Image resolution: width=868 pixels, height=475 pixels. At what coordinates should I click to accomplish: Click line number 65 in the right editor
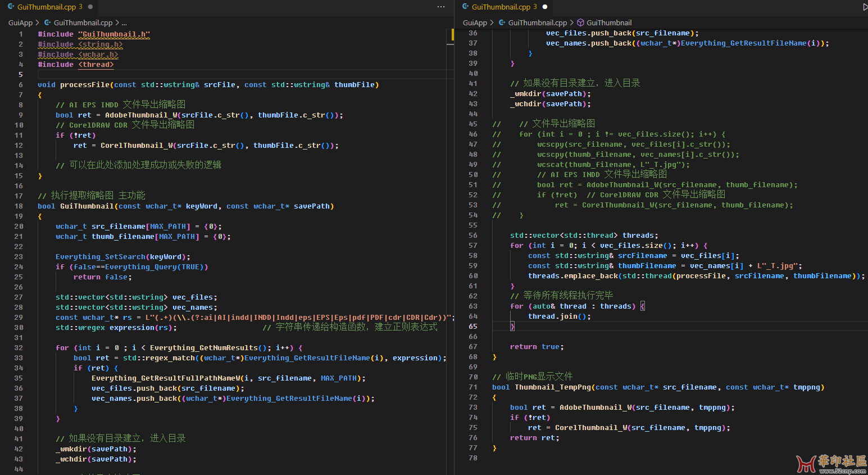click(473, 327)
